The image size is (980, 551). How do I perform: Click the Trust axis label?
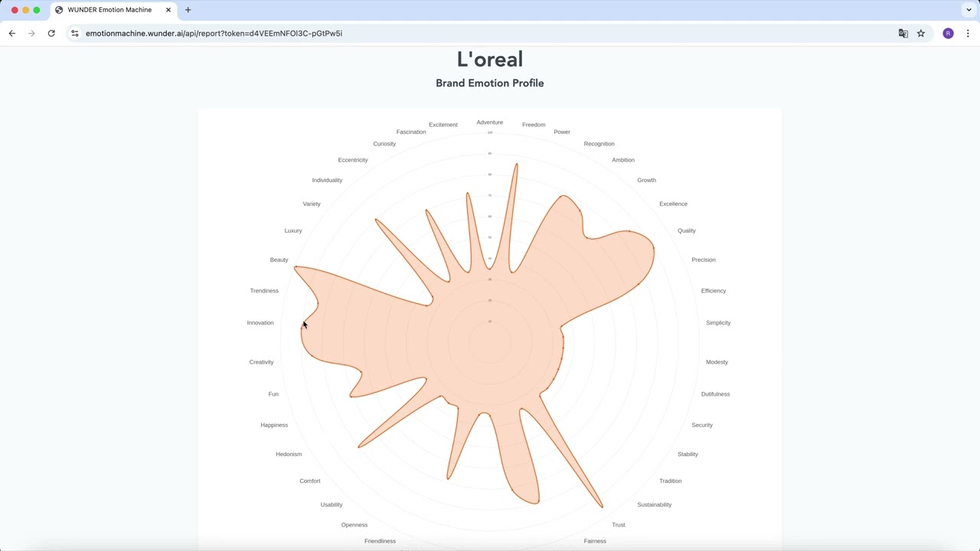pos(619,525)
